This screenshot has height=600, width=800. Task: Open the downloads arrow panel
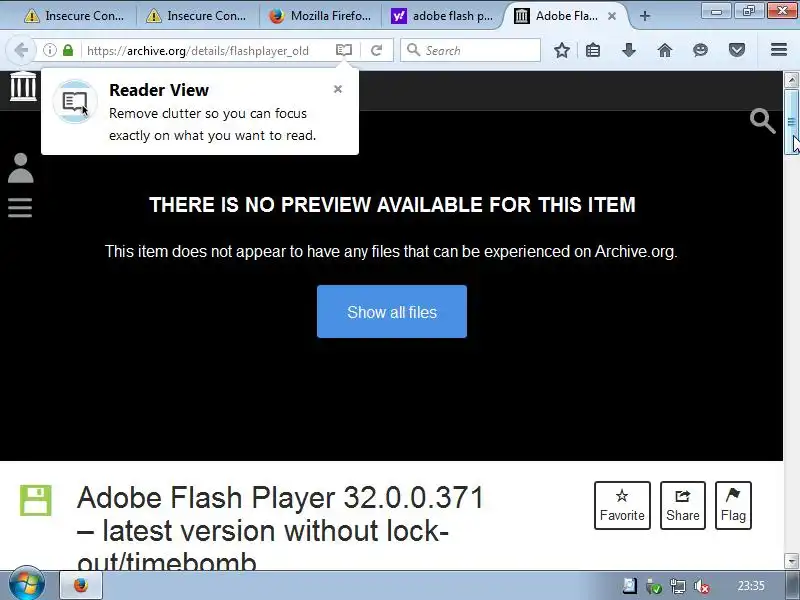click(629, 50)
